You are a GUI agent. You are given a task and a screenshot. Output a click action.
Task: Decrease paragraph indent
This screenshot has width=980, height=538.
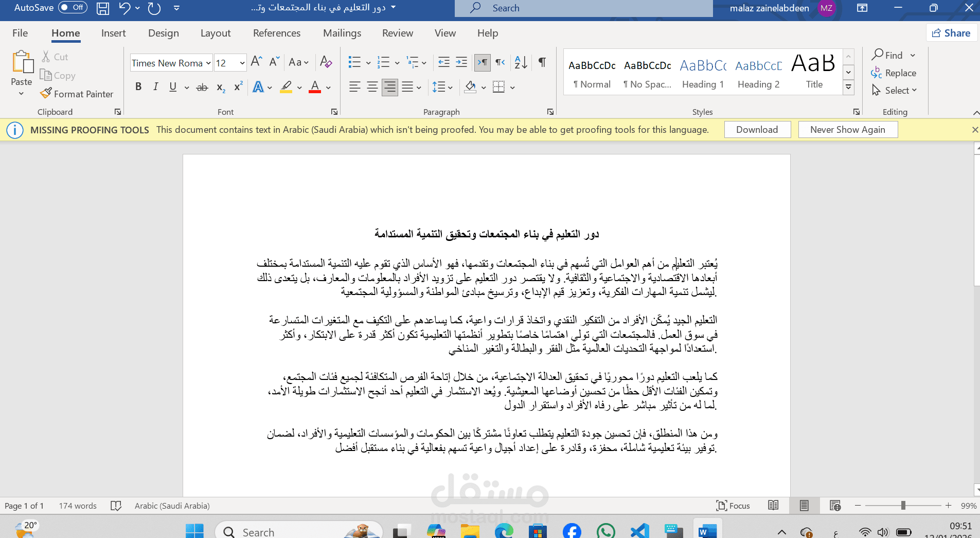pyautogui.click(x=444, y=62)
